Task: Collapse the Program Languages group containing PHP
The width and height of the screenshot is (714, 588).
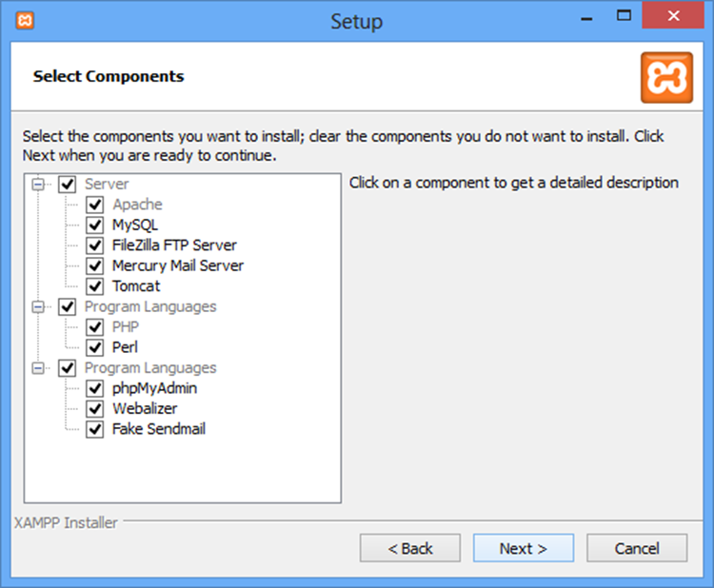Action: pos(39,306)
